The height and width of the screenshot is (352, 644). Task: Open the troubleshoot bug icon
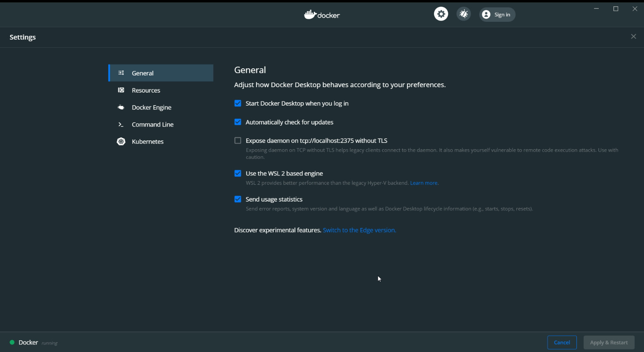pos(463,14)
